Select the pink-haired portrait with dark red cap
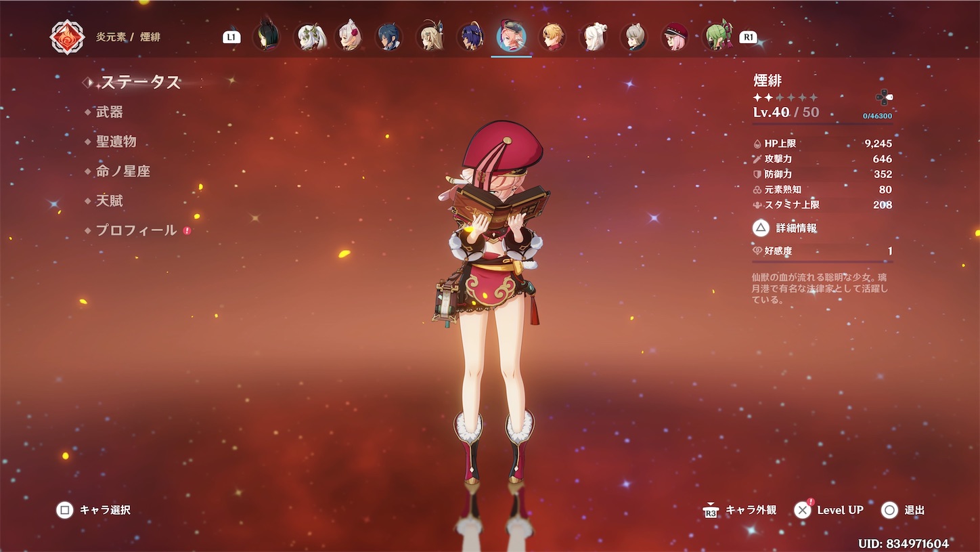Viewport: 980px width, 552px height. 675,37
